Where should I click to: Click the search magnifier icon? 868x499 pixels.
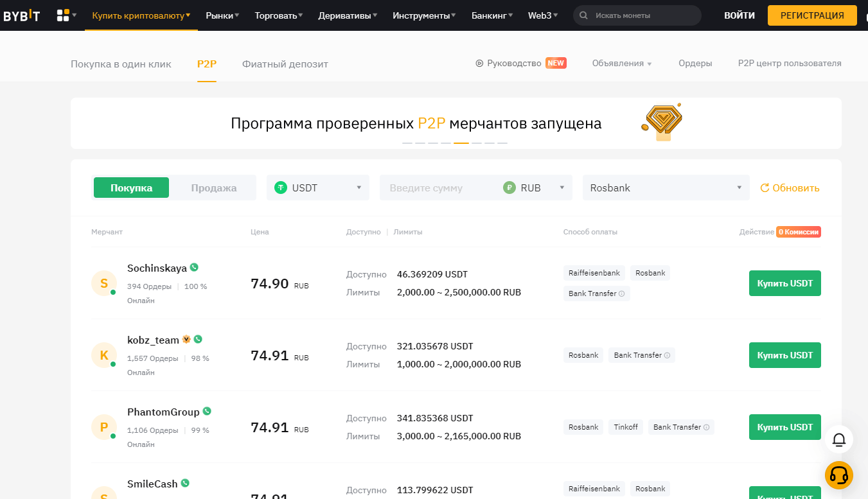click(x=583, y=15)
